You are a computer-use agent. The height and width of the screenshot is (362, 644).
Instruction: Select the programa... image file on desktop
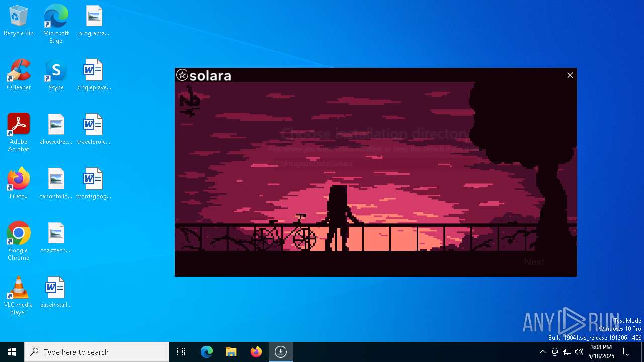click(x=94, y=21)
